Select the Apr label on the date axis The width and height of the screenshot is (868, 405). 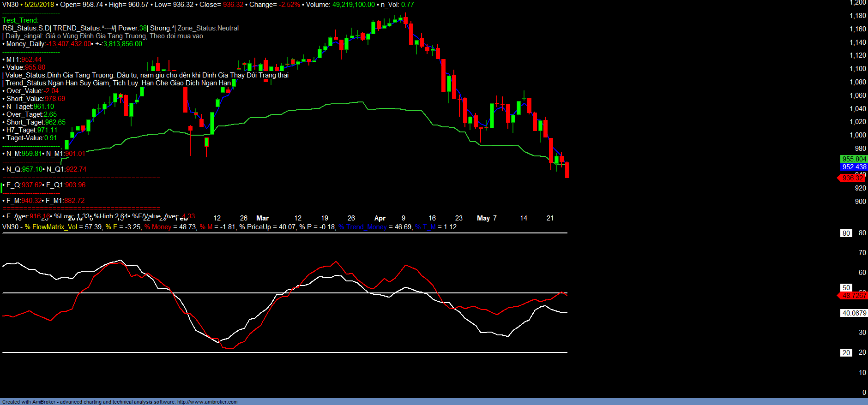tap(380, 218)
